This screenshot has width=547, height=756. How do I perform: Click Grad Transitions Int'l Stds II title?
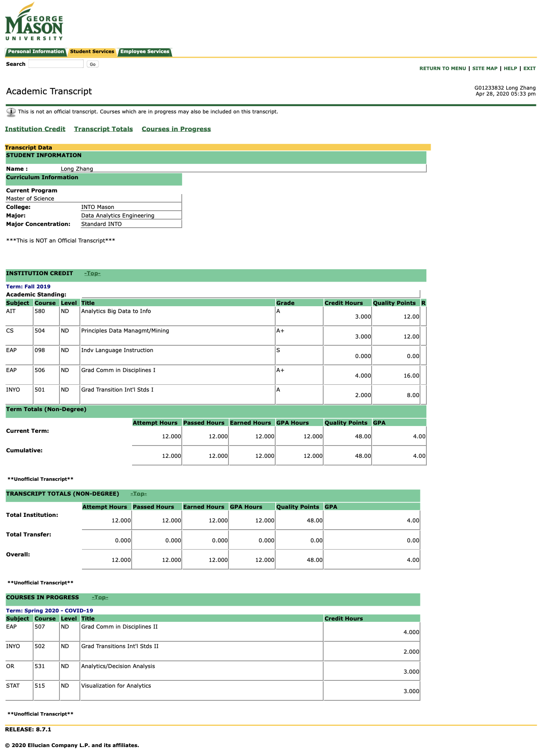coord(120,646)
